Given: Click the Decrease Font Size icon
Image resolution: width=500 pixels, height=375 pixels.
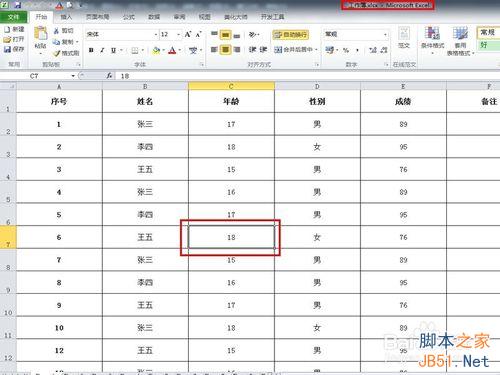Looking at the screenshot, I should 199,34.
